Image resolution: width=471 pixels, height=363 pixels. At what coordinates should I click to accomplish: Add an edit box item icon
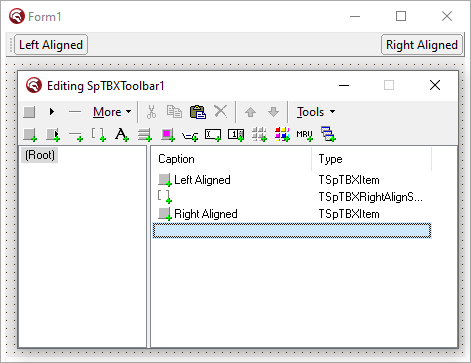click(213, 135)
